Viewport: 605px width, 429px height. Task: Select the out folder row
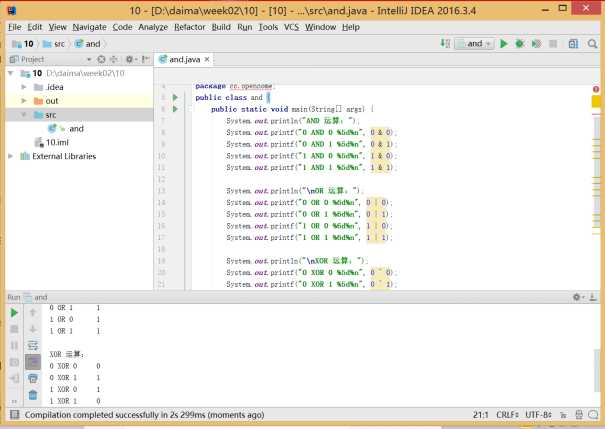pos(79,101)
